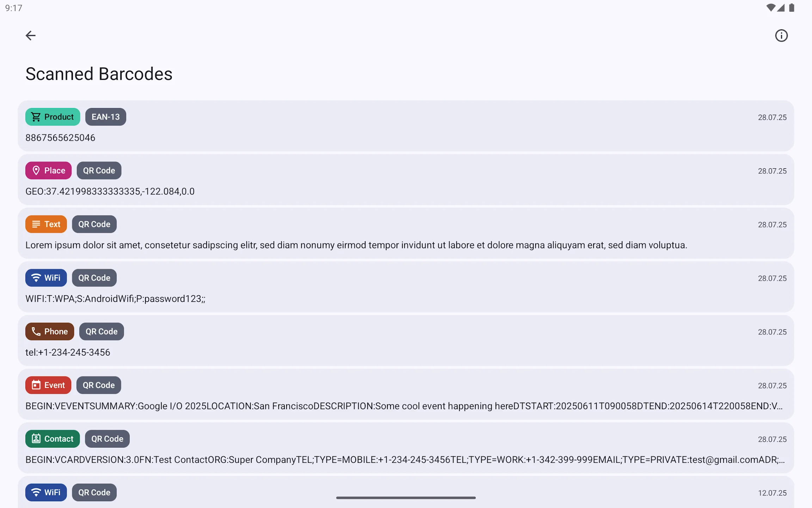This screenshot has height=508, width=812.
Task: Open the VCARD Test Contact entry
Action: (406, 448)
